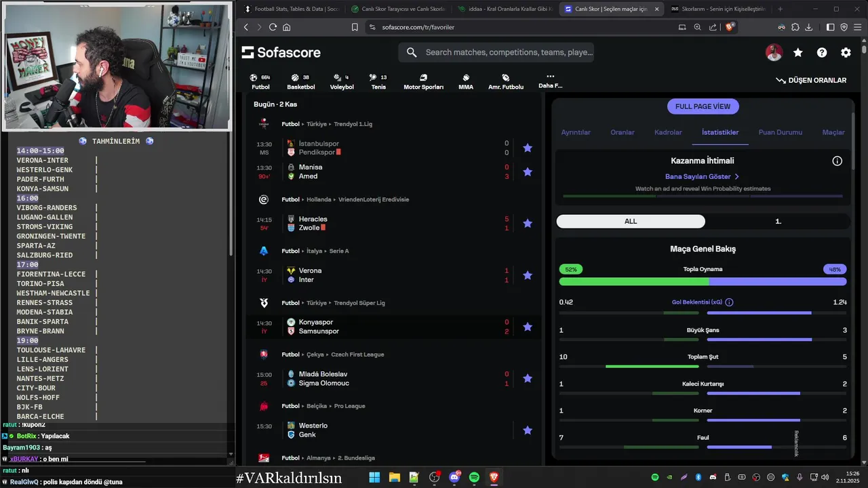Toggle favorite star for Mladá Boleslav match
The image size is (868, 488).
point(528,378)
